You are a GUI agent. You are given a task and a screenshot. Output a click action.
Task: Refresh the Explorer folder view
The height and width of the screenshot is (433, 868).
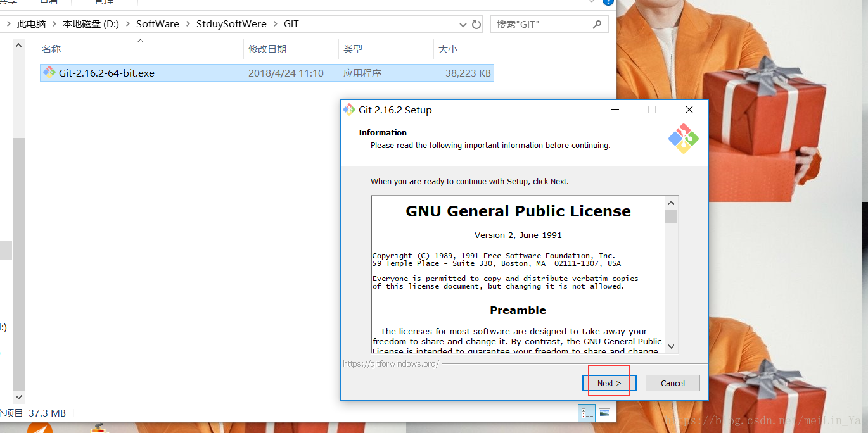tap(476, 25)
